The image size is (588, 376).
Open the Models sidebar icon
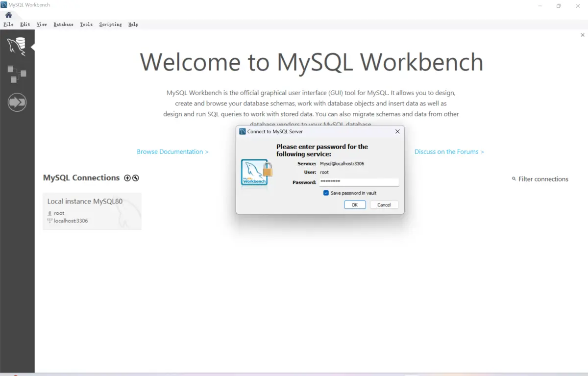pyautogui.click(x=17, y=74)
